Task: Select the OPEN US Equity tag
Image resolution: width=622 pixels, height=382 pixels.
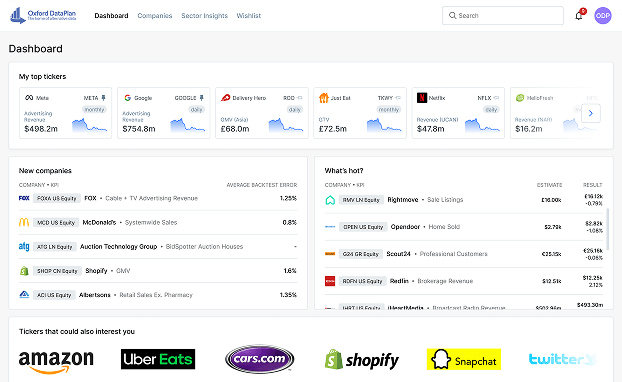Action: (363, 227)
